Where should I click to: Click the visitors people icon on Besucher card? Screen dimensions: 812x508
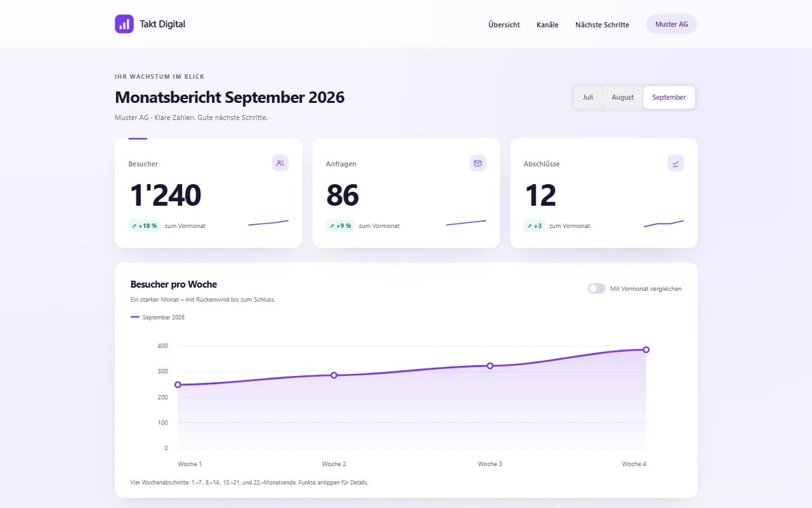(280, 163)
